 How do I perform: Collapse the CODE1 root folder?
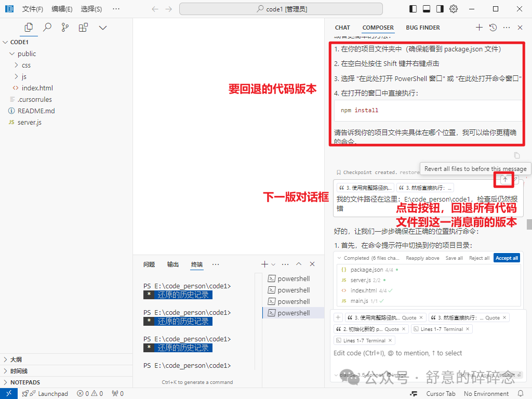click(x=66, y=42)
